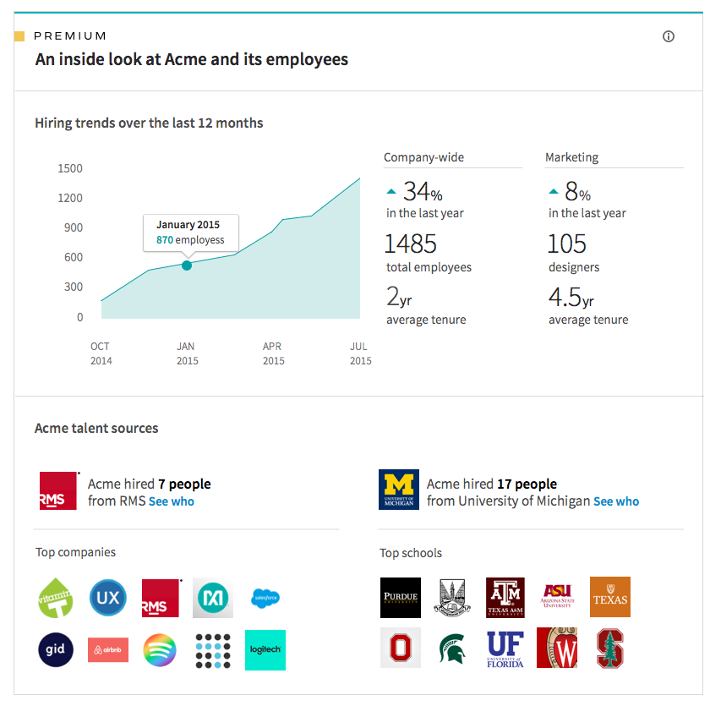
Task: Select the Salesforce cloud logo
Action: (265, 598)
